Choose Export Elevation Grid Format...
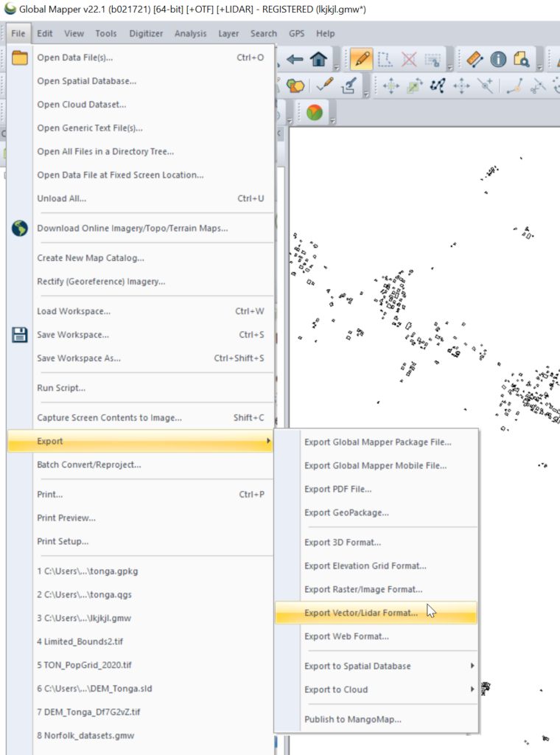The image size is (560, 755). click(x=377, y=566)
